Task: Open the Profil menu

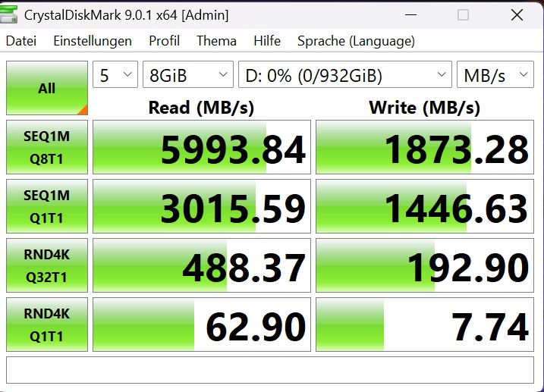Action: [x=164, y=41]
